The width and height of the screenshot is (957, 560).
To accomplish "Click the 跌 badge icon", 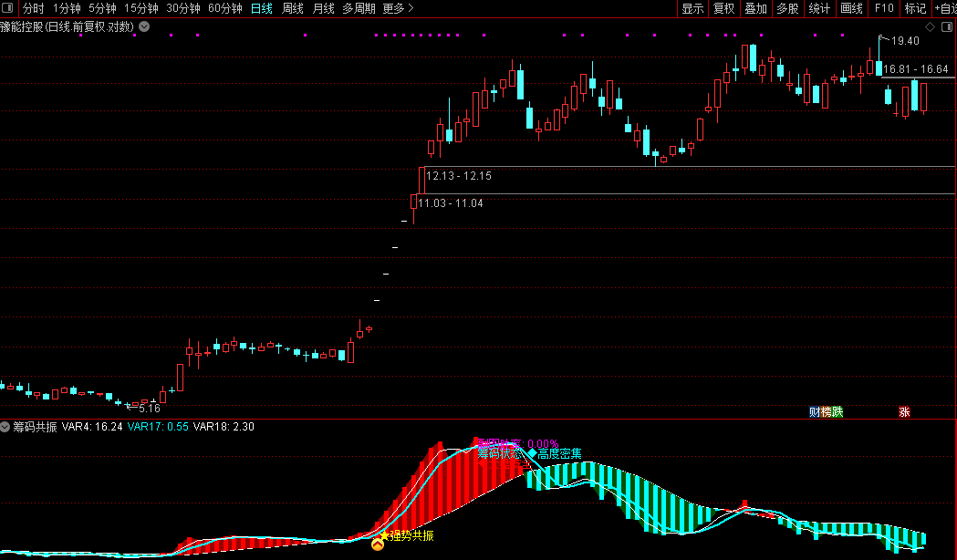I will (837, 411).
